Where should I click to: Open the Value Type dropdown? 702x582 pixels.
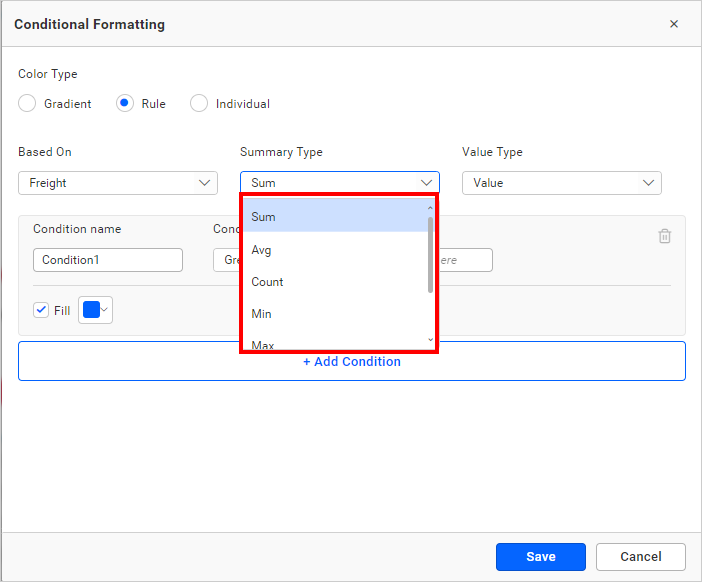[561, 183]
